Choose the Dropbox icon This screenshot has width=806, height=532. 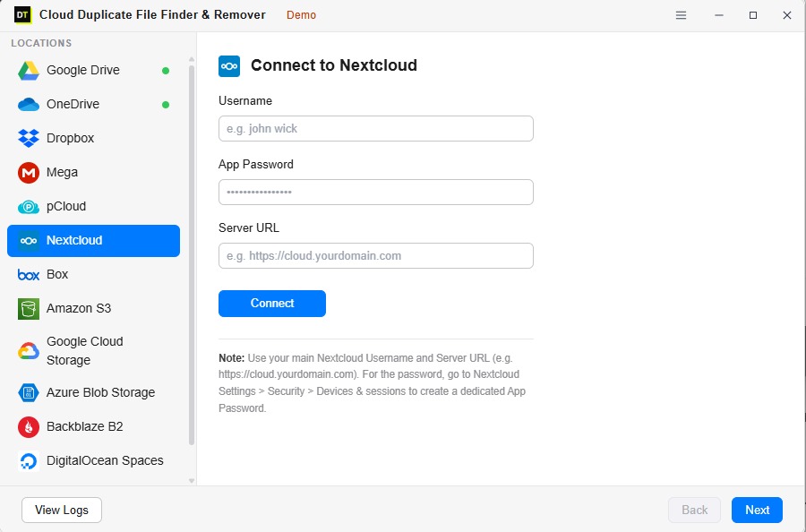pos(29,138)
